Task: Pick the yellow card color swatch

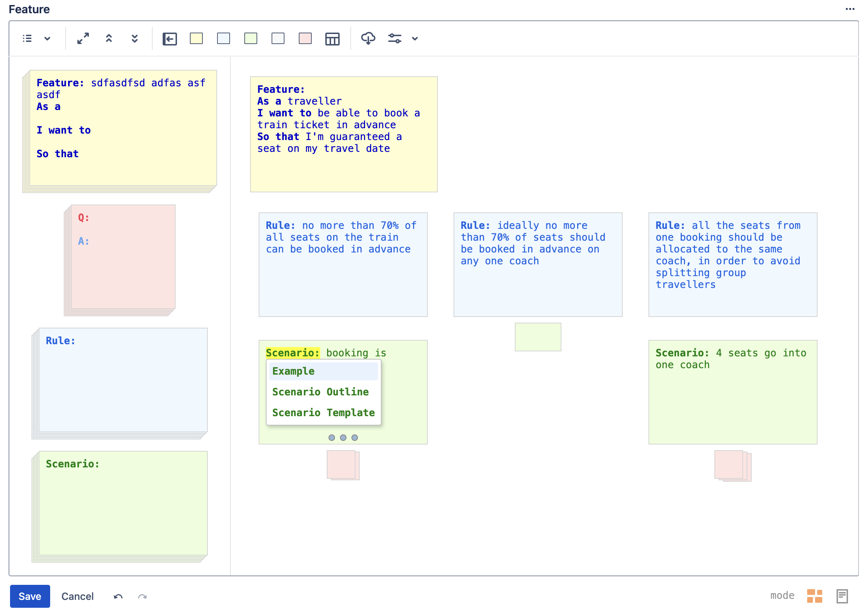Action: click(x=196, y=38)
